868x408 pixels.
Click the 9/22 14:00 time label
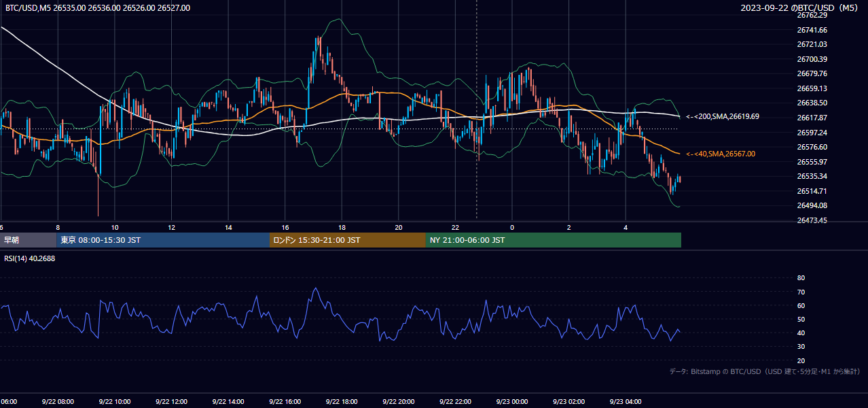click(x=228, y=402)
